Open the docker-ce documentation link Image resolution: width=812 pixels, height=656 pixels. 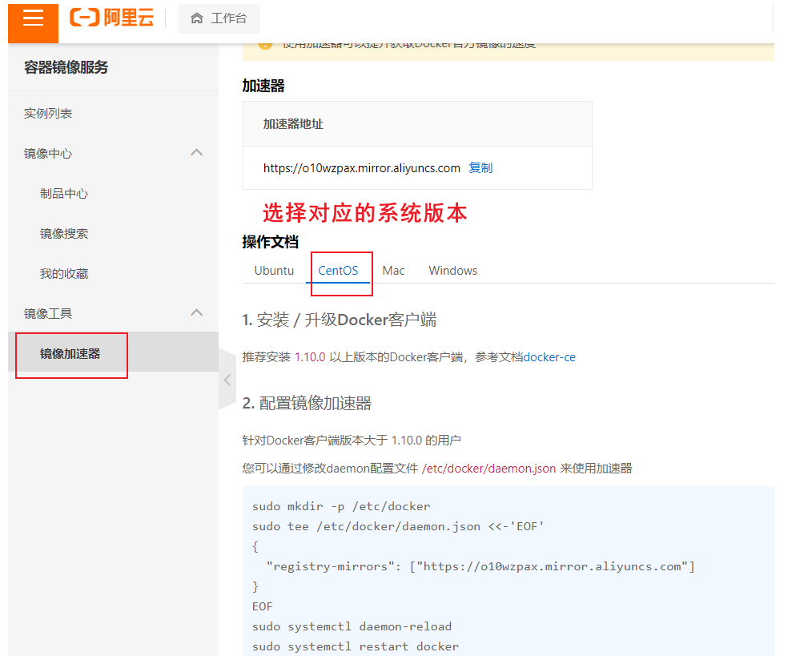pos(549,357)
